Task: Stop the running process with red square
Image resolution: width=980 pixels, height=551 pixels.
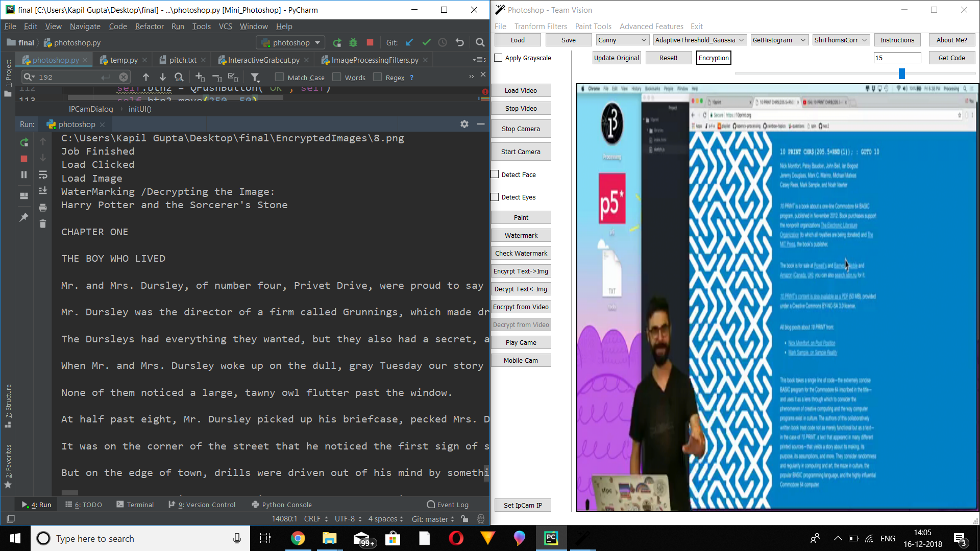Action: point(370,43)
